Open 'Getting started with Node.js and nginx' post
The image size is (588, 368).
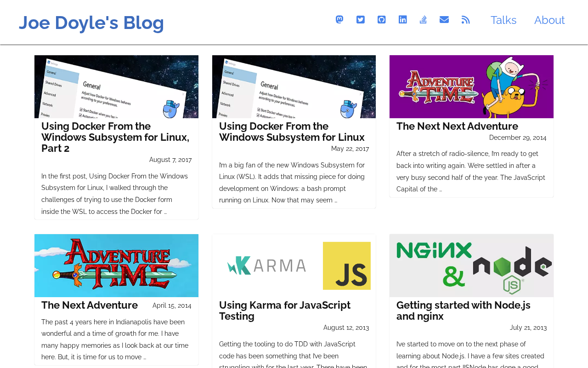pos(464,310)
